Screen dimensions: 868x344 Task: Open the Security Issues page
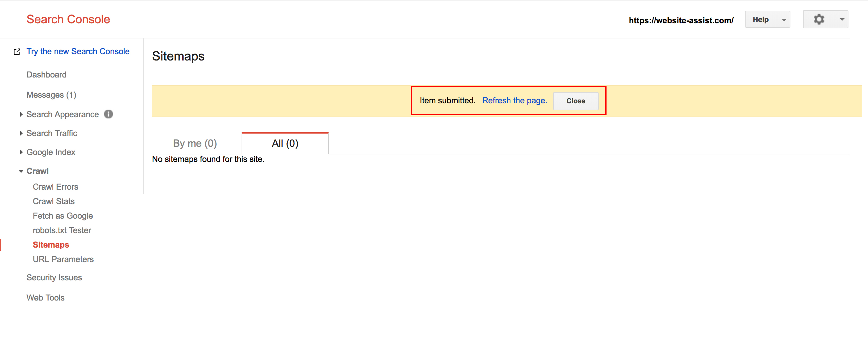coord(54,277)
